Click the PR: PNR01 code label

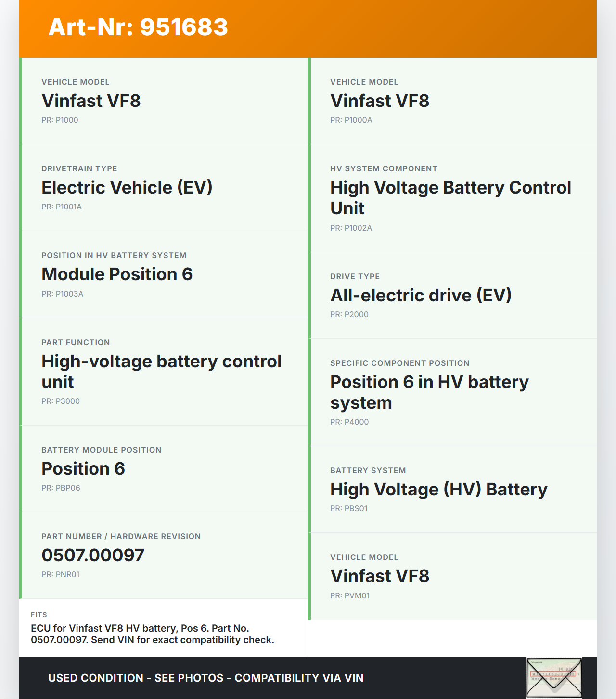[x=61, y=574]
